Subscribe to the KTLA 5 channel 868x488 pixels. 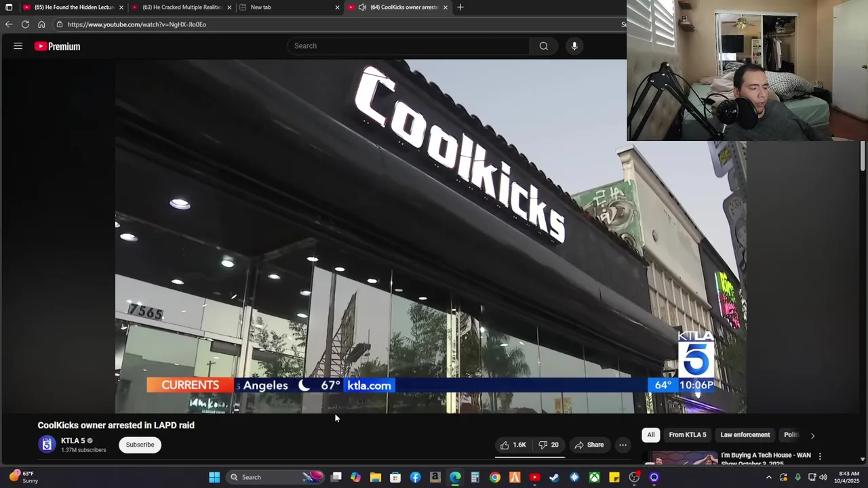pyautogui.click(x=140, y=445)
